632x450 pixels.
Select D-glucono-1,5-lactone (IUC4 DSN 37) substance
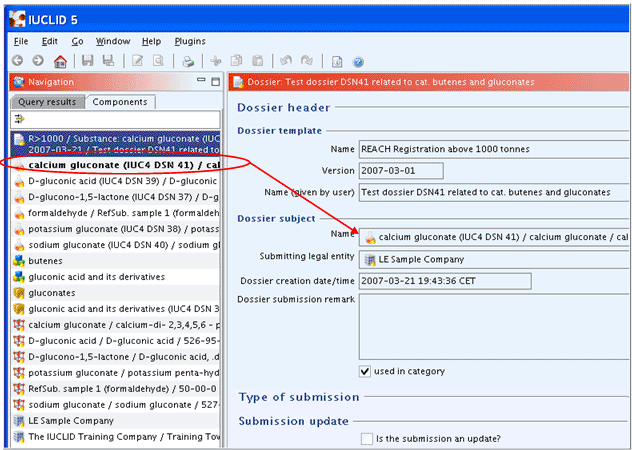click(116, 197)
